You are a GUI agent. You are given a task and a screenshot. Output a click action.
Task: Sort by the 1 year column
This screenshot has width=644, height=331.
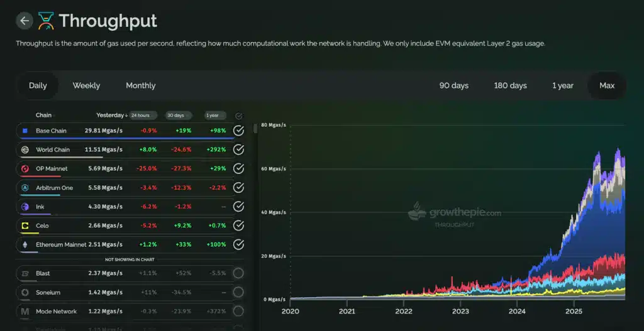pyautogui.click(x=215, y=116)
